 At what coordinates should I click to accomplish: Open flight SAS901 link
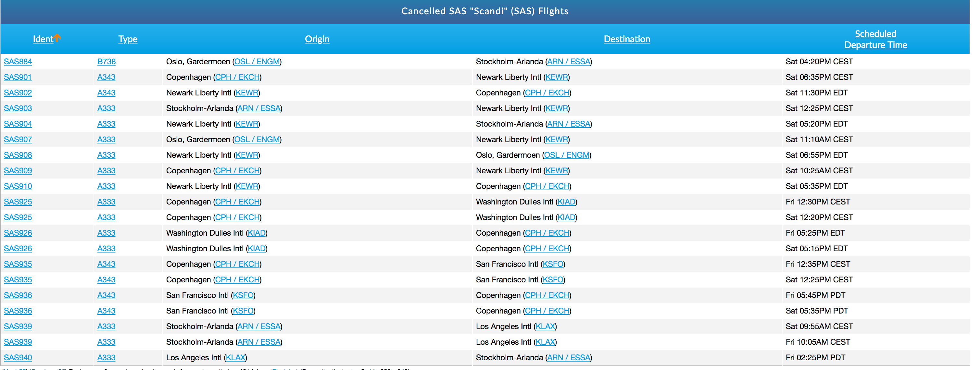pos(18,77)
